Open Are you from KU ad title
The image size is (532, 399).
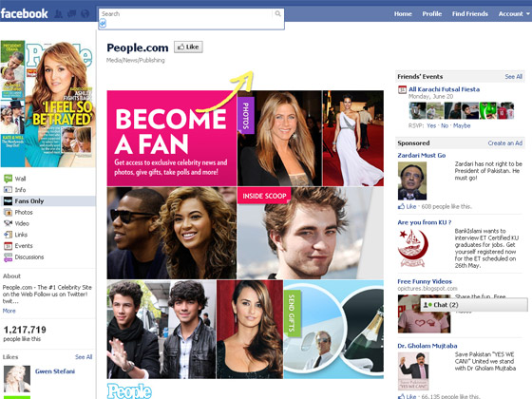(x=424, y=222)
